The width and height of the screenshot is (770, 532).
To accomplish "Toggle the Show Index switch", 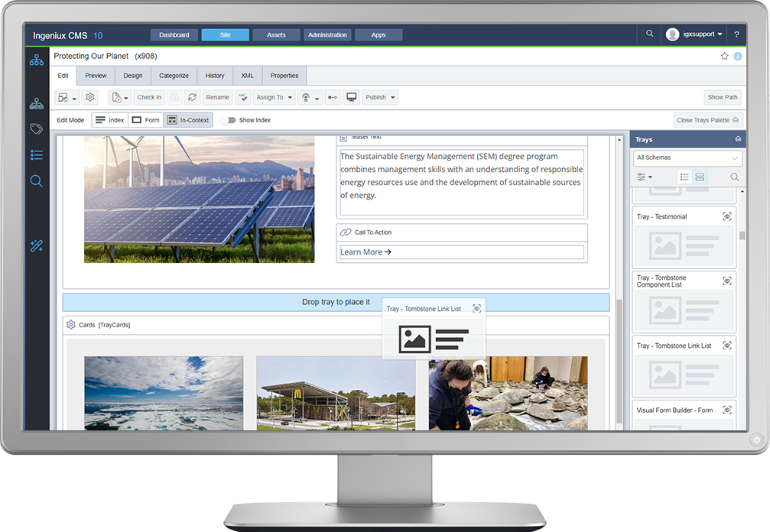I will [229, 120].
